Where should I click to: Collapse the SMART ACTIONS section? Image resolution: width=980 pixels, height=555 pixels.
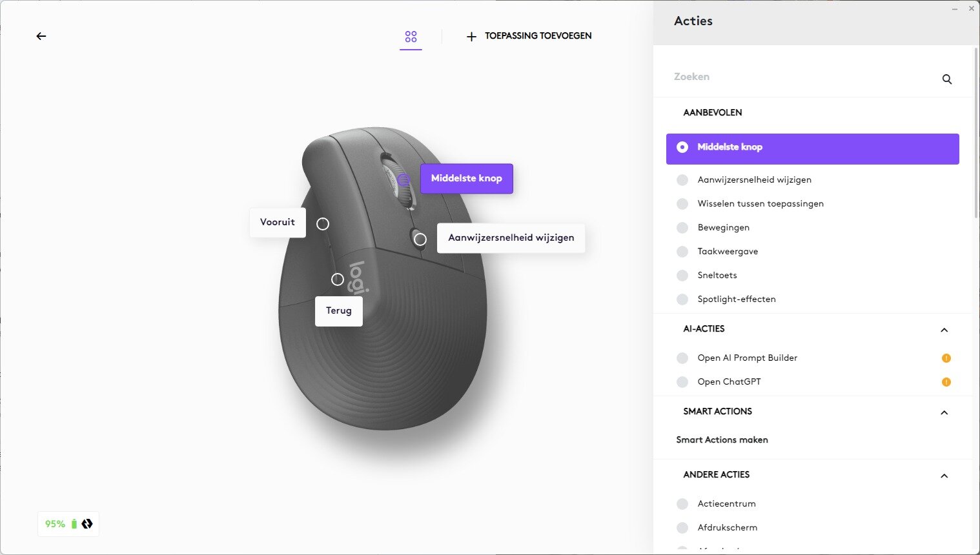(944, 412)
